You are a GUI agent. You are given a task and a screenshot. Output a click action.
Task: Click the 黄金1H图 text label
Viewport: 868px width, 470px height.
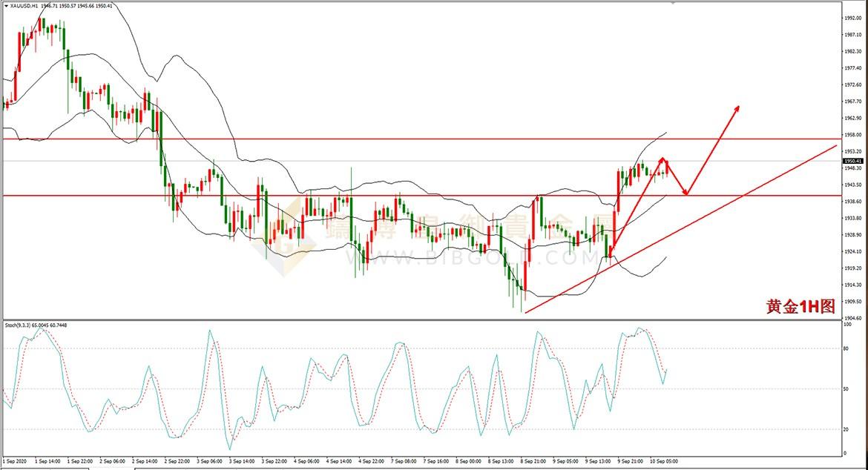(x=800, y=306)
